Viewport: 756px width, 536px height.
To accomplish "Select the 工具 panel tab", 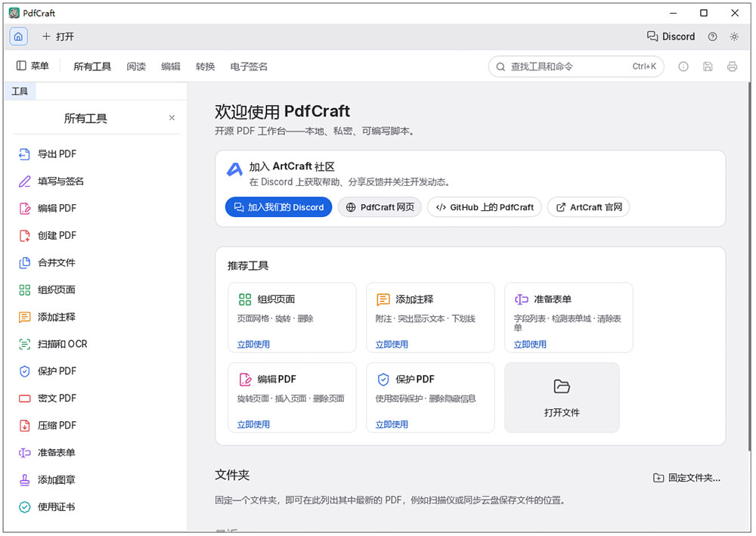I will tap(20, 91).
